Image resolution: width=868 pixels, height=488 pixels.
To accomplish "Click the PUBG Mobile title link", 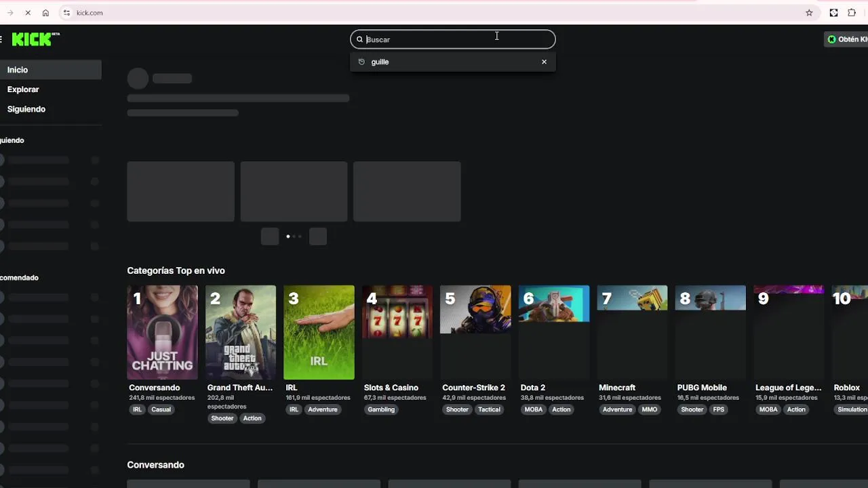I will pos(702,388).
